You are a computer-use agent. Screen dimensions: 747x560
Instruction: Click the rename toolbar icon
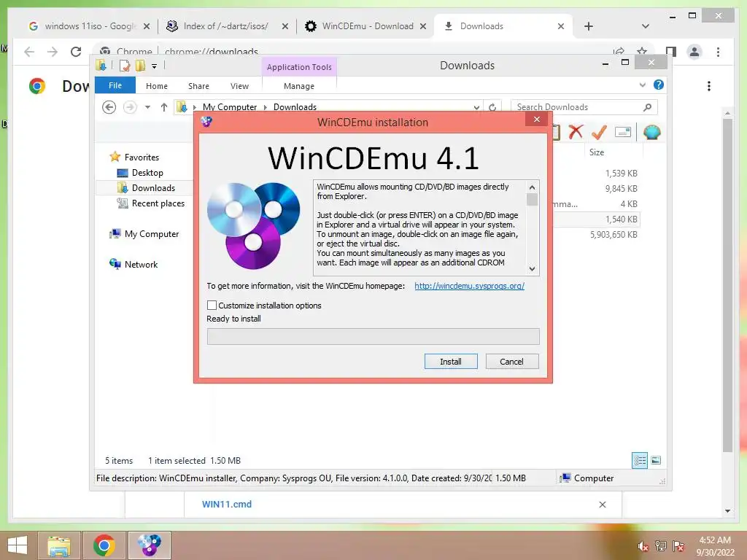[623, 132]
